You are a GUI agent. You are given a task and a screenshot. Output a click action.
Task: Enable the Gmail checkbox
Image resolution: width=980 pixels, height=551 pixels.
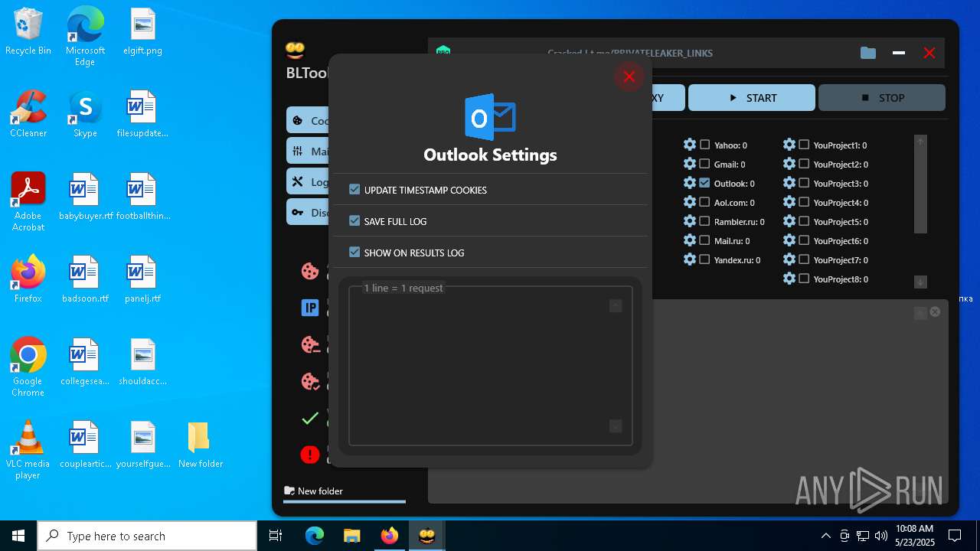point(704,164)
